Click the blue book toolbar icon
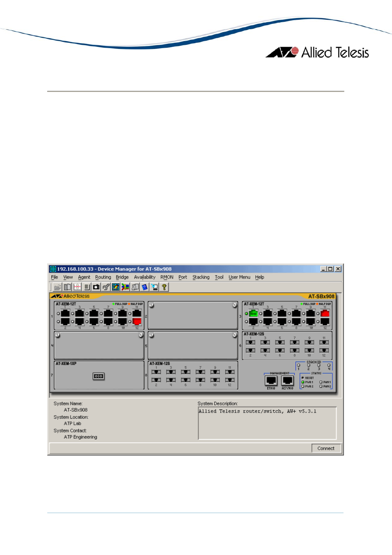This screenshot has height=555, width=392. coord(145,287)
